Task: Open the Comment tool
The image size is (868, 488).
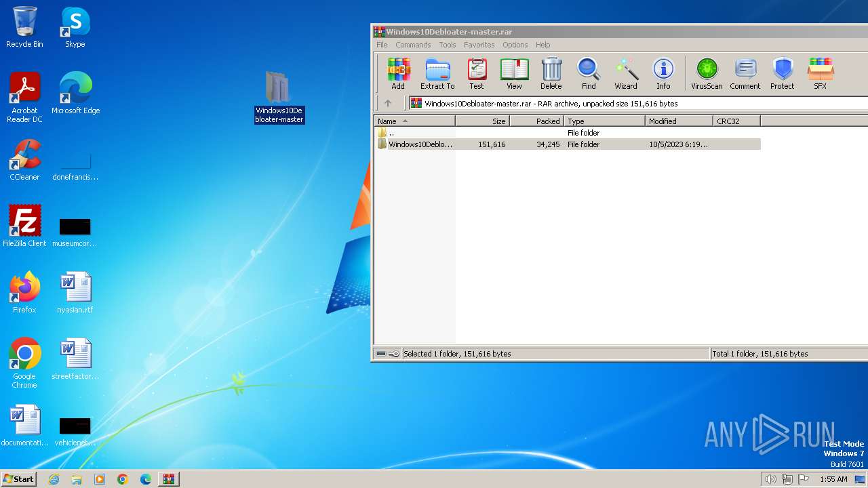Action: [745, 73]
